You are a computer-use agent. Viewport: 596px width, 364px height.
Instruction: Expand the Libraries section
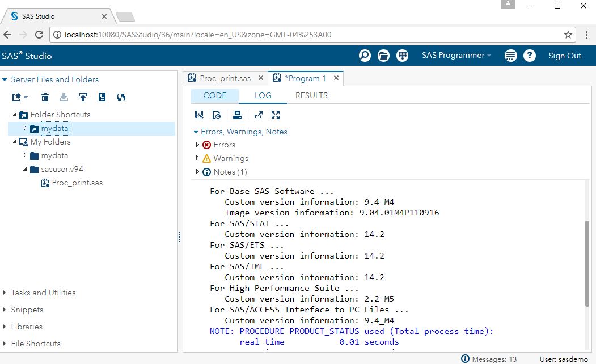(4, 327)
